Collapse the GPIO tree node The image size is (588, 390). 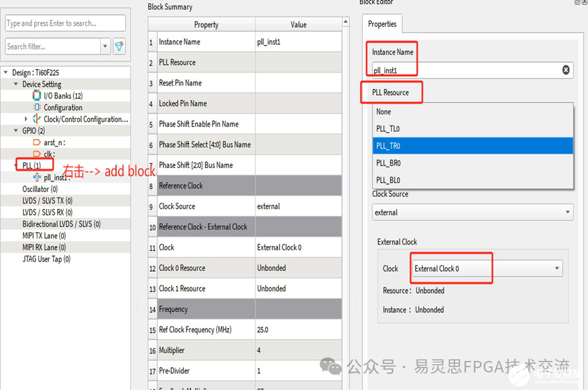[16, 131]
